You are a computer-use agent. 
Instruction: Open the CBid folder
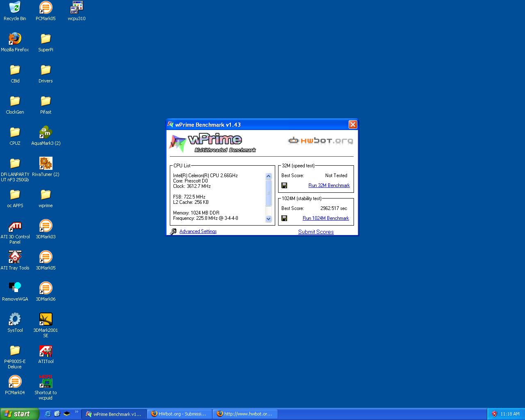[x=15, y=74]
